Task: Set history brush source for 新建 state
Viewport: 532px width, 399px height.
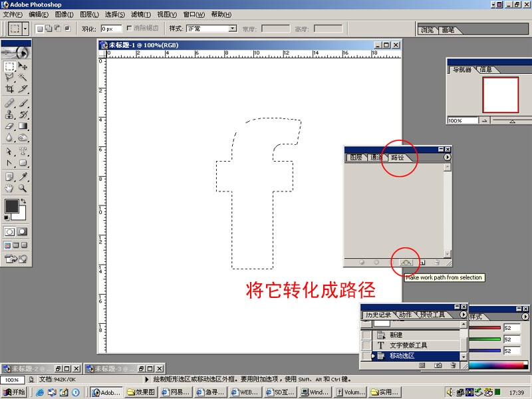Action: [x=366, y=335]
